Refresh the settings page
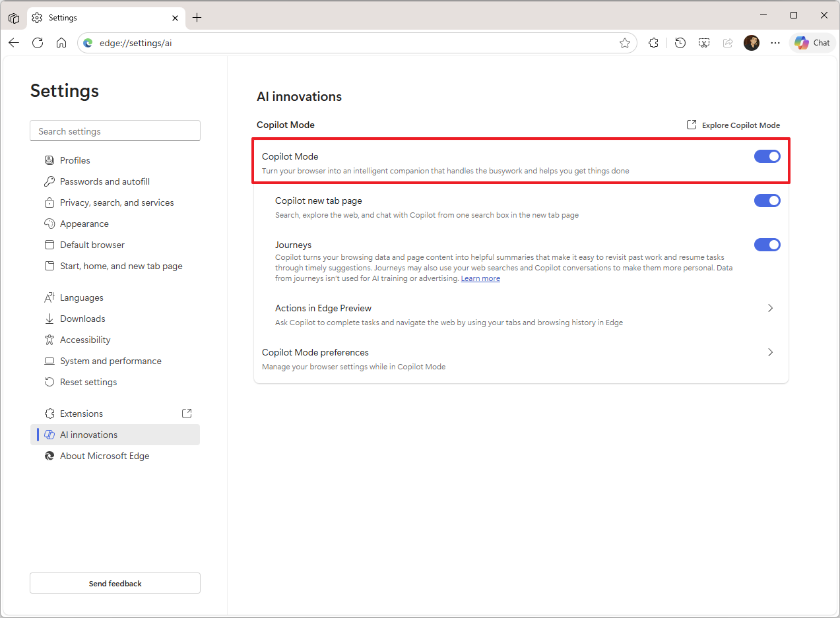The image size is (840, 618). [x=38, y=42]
